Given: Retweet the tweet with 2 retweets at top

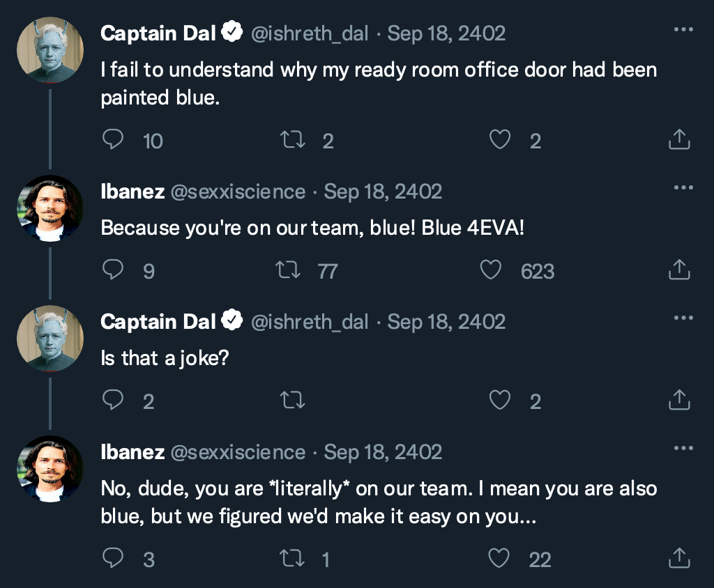Looking at the screenshot, I should (292, 140).
